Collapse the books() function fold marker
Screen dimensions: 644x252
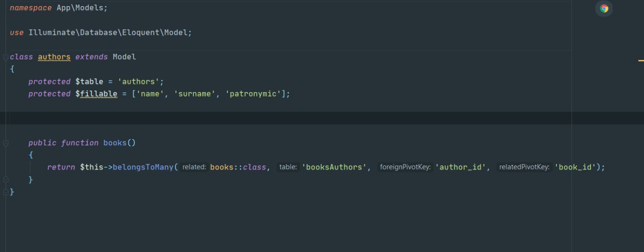pos(6,143)
